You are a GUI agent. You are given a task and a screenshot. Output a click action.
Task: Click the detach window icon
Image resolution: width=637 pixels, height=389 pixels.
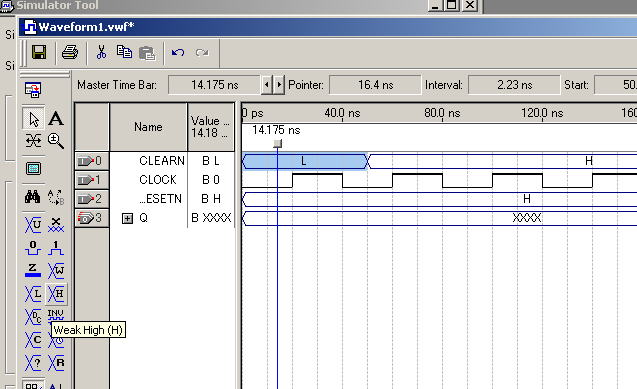(33, 90)
